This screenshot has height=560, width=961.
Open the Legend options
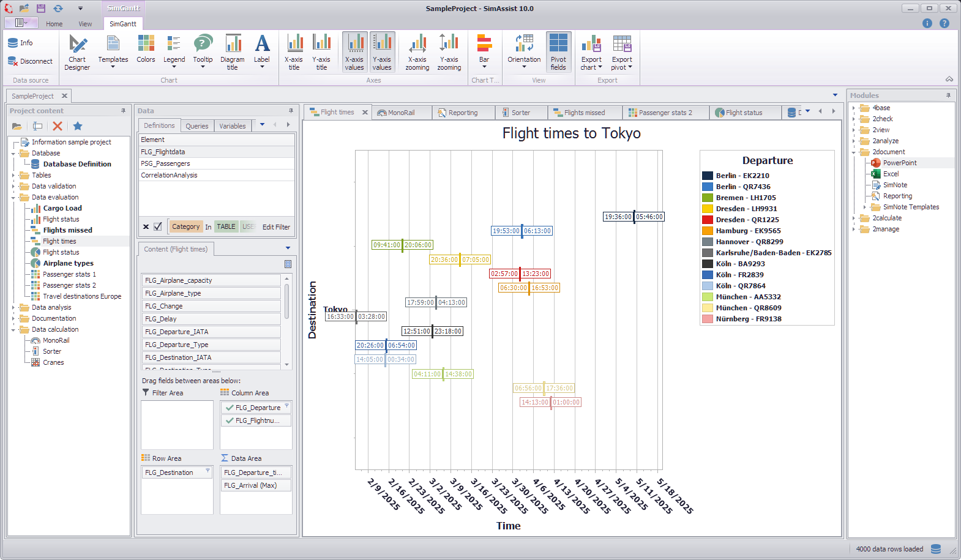pyautogui.click(x=174, y=52)
